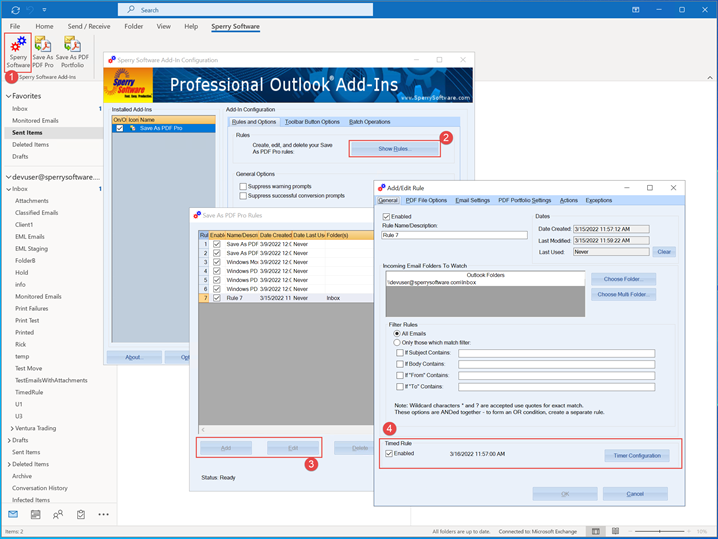Switch to Mail view in navigation bar
This screenshot has width=718, height=539.
[13, 514]
